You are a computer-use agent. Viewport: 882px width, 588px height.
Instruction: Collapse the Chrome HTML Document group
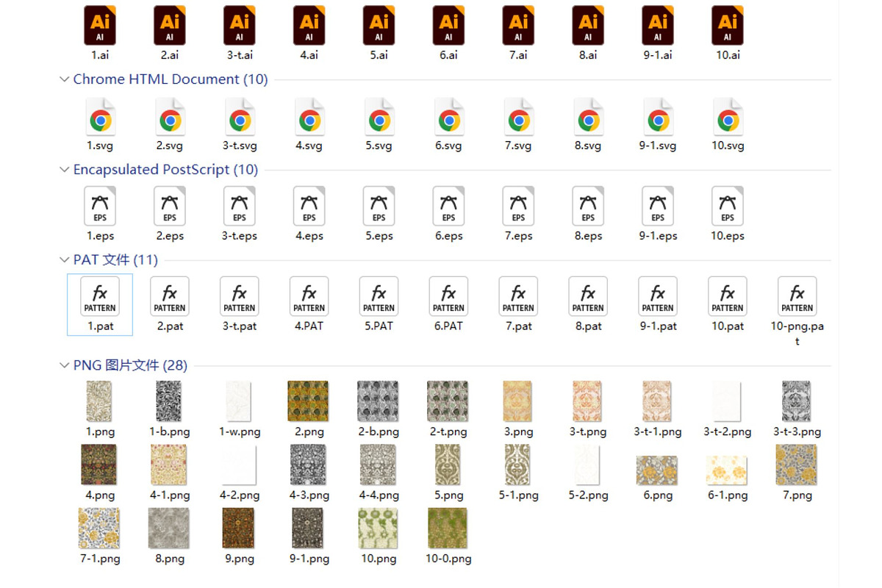click(64, 79)
